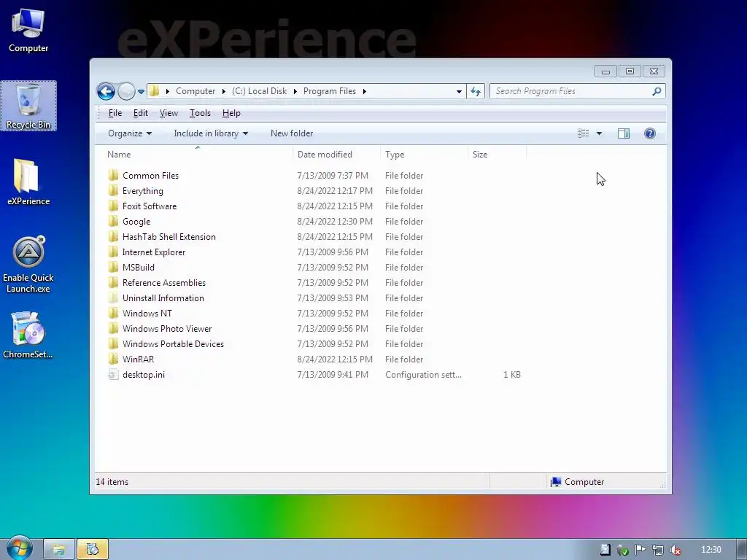Open the View menu
Image resolution: width=747 pixels, height=560 pixels.
169,113
